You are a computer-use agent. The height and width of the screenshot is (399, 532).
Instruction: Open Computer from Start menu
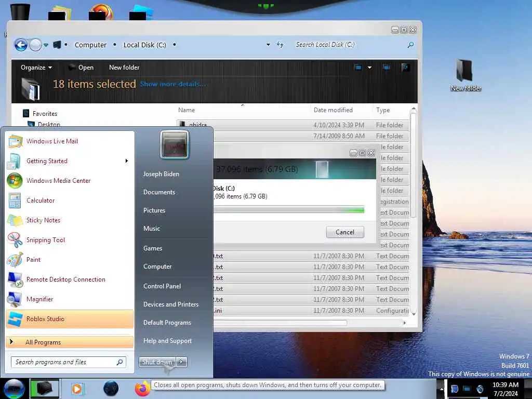click(x=157, y=267)
